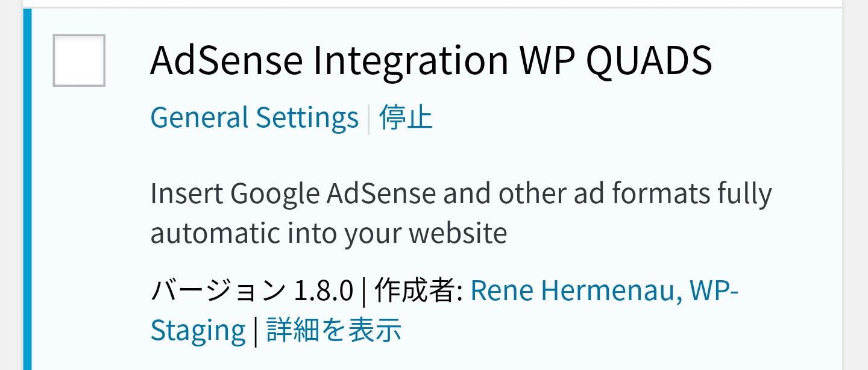The width and height of the screenshot is (868, 370).
Task: Tick the AdSense Integration WP QUADS checkbox
Action: coord(79,60)
